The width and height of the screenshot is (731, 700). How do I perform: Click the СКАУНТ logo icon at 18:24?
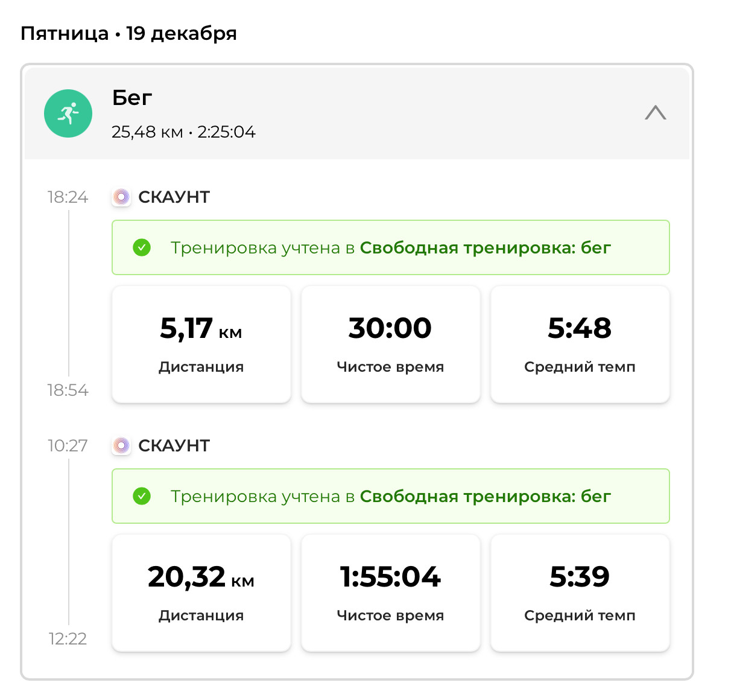point(121,197)
